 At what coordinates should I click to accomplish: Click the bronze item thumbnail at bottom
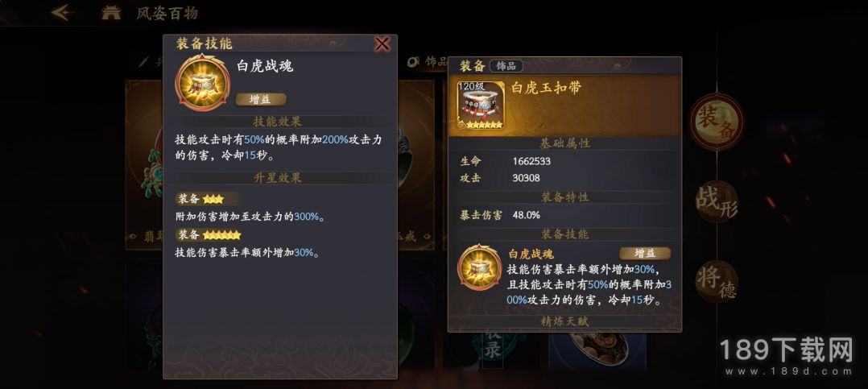click(597, 350)
